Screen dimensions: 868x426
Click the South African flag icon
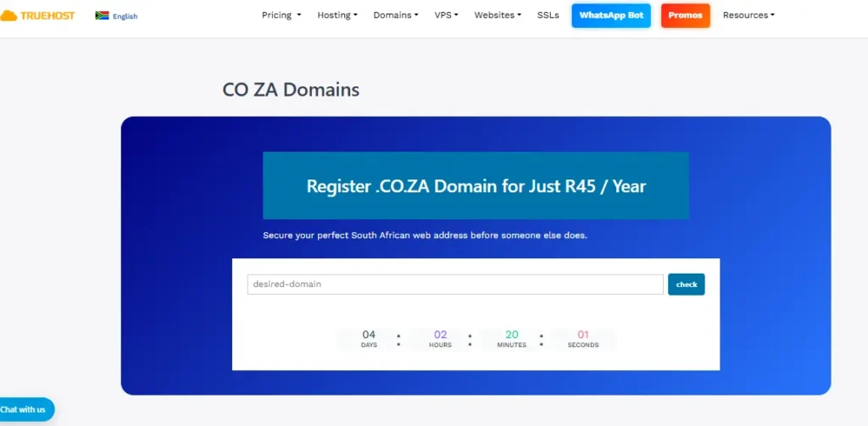pos(102,15)
